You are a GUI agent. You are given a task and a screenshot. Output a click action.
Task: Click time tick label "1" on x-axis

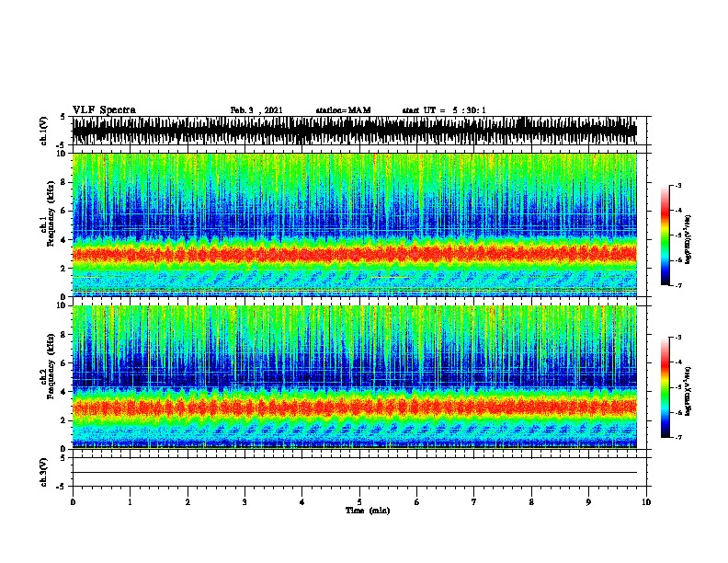(130, 502)
